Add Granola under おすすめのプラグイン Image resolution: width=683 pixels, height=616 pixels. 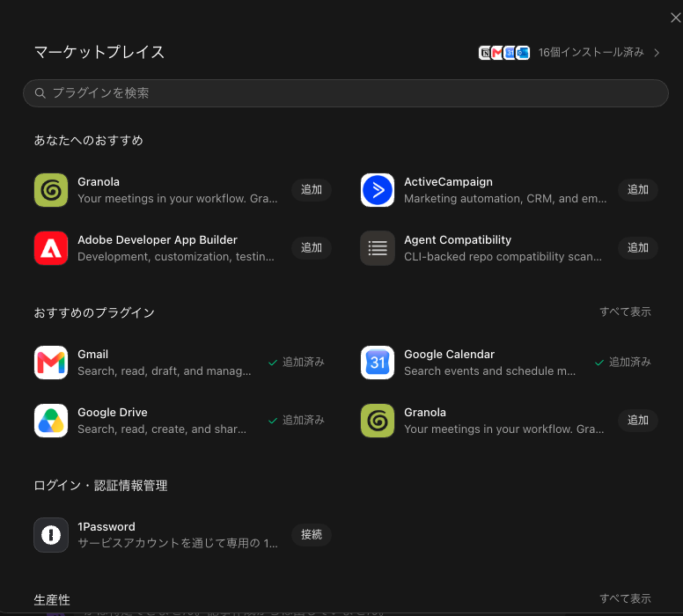click(x=638, y=421)
